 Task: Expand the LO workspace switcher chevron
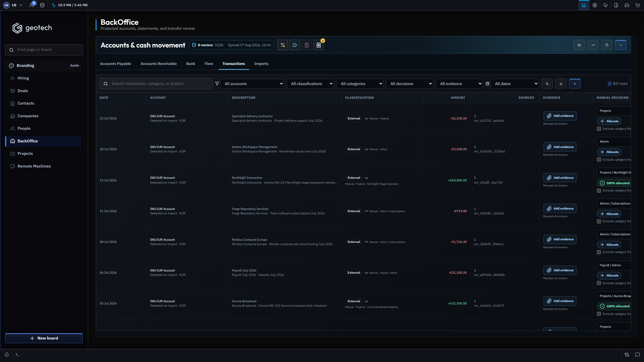tap(21, 5)
